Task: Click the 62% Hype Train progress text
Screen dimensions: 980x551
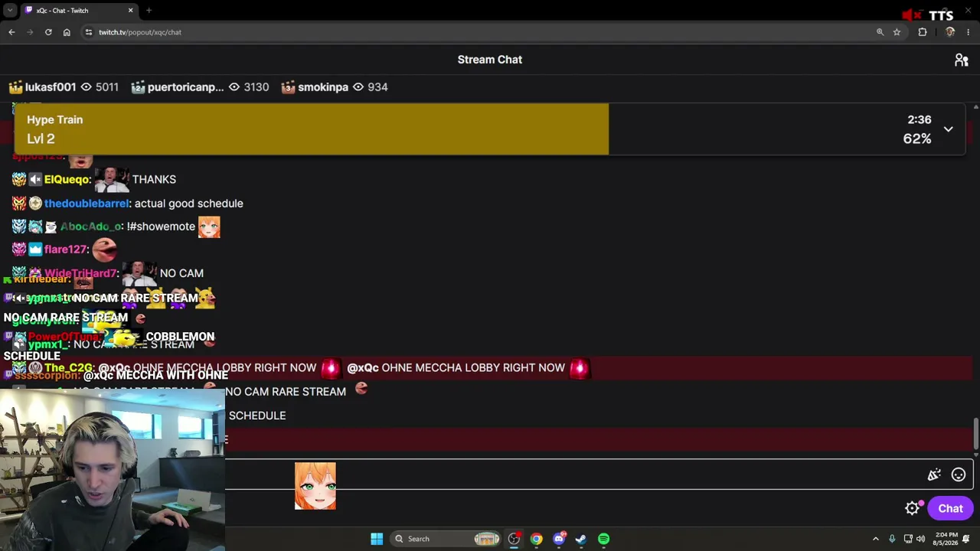Action: point(917,139)
